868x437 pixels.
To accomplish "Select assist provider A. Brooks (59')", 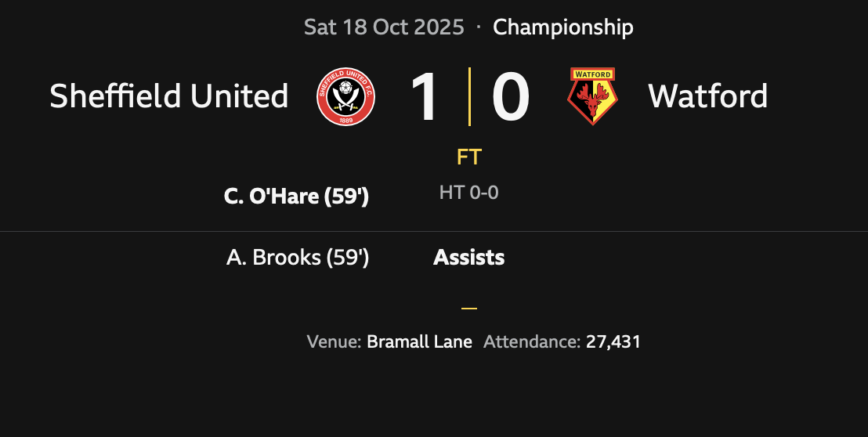I will point(298,258).
